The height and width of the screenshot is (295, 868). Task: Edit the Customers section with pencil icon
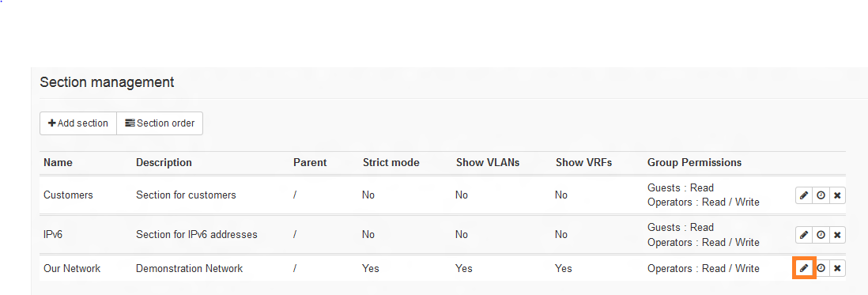click(804, 195)
